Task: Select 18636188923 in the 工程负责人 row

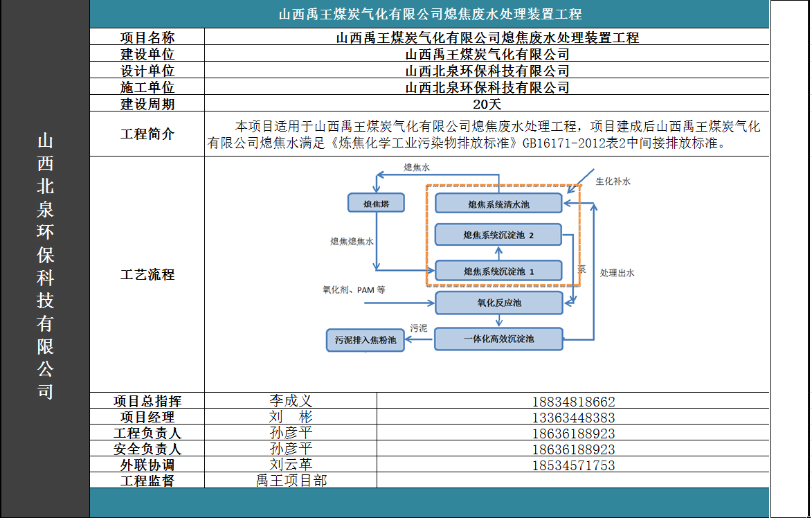Action: 573,434
